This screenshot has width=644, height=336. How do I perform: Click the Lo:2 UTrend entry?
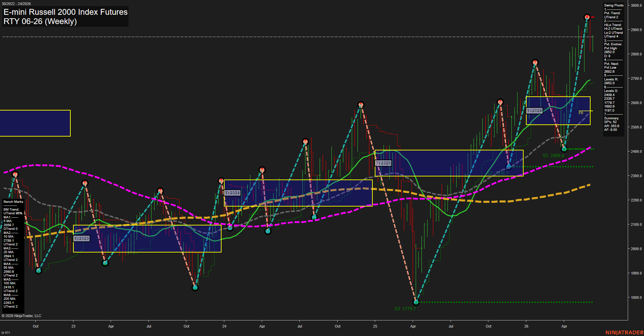tap(613, 33)
